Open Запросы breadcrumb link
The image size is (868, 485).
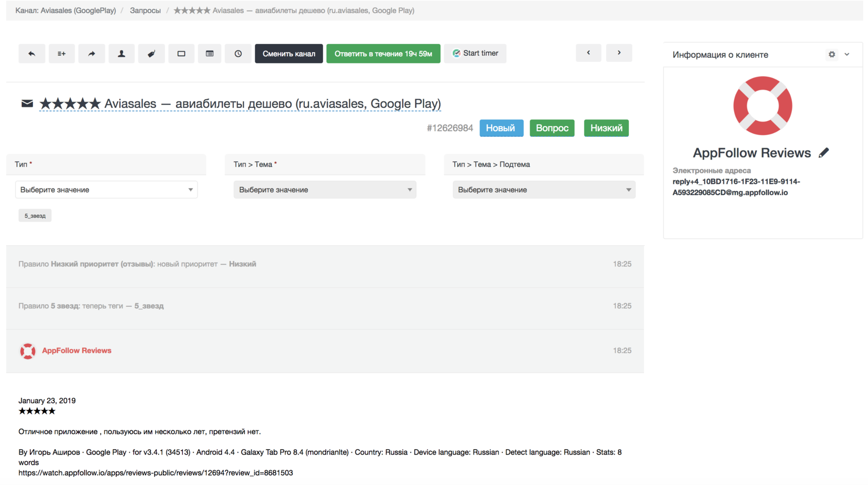pos(145,10)
